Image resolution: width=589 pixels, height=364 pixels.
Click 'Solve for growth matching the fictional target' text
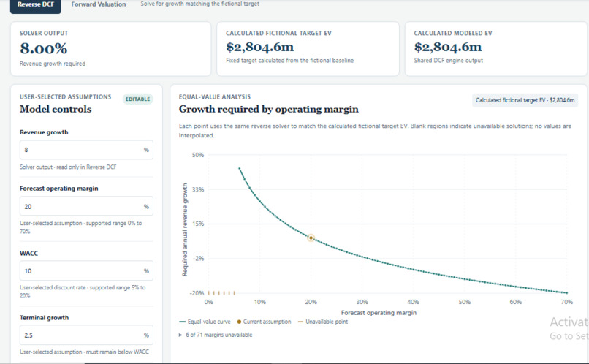pos(199,4)
